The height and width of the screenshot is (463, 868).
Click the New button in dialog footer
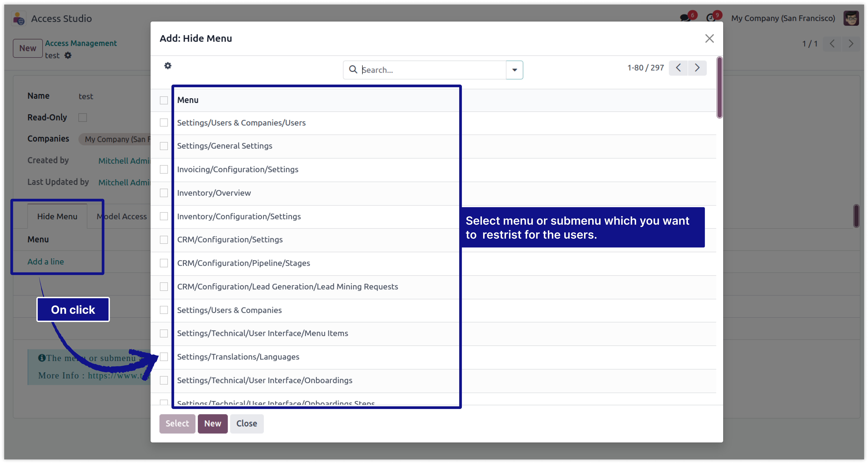click(x=213, y=424)
